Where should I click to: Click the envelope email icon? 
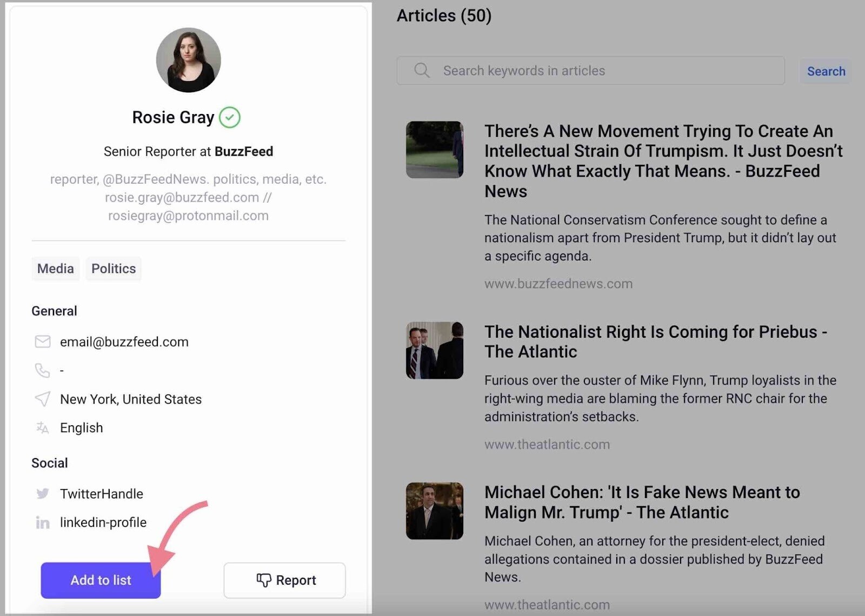click(x=43, y=342)
